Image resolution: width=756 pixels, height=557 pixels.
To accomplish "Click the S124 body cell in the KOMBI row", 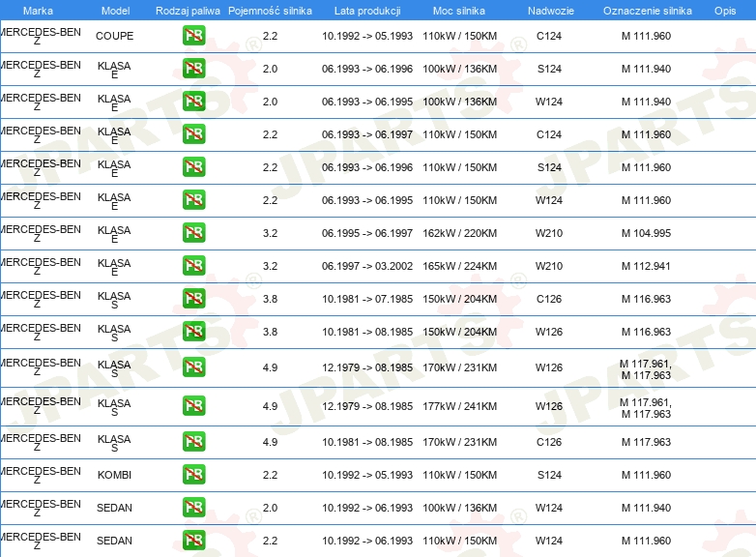I will (x=549, y=475).
